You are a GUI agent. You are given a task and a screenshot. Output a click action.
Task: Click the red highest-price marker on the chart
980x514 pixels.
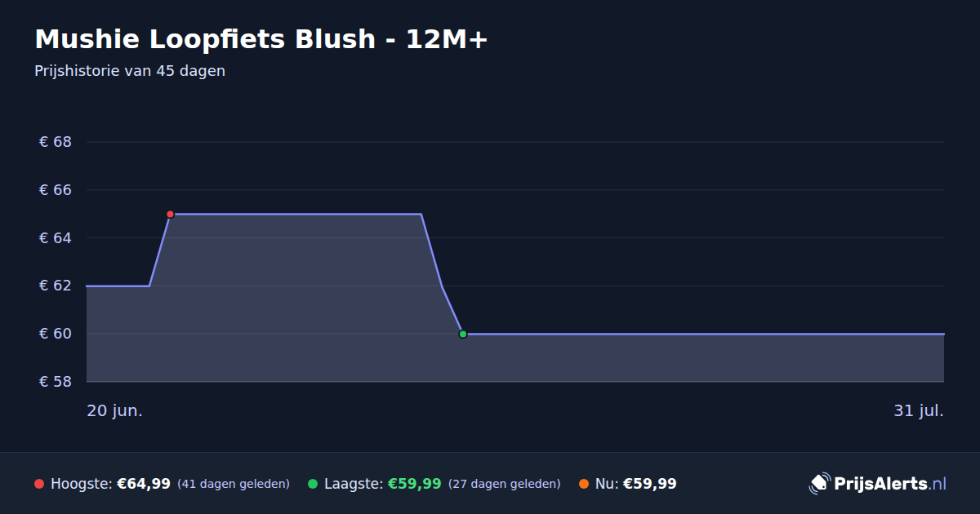pyautogui.click(x=170, y=214)
